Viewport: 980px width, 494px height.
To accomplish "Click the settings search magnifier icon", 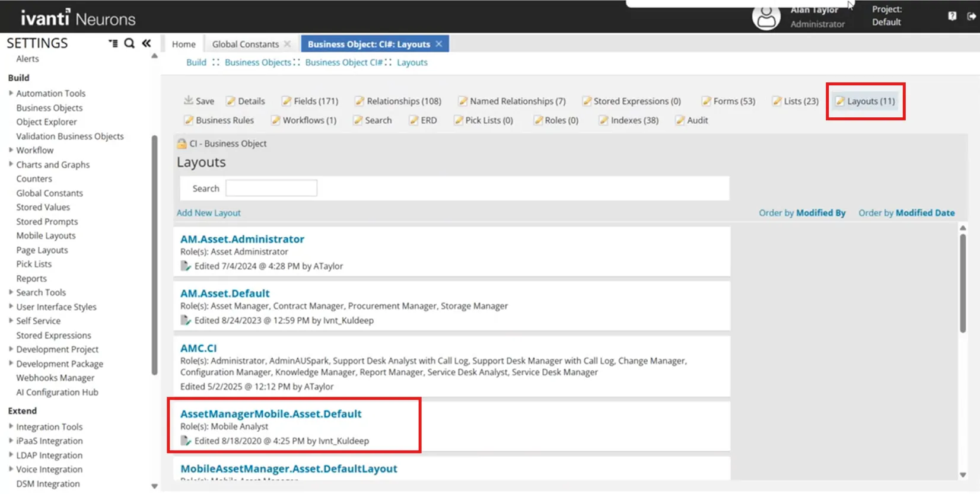I will coord(129,43).
